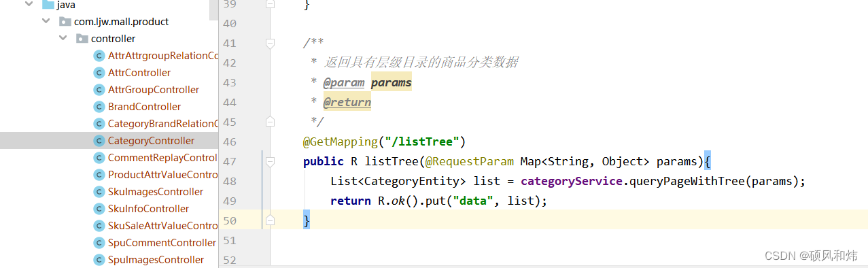The width and height of the screenshot is (868, 268).
Task: Collapse the com.ljw.mall.product package chevron
Action: point(46,21)
